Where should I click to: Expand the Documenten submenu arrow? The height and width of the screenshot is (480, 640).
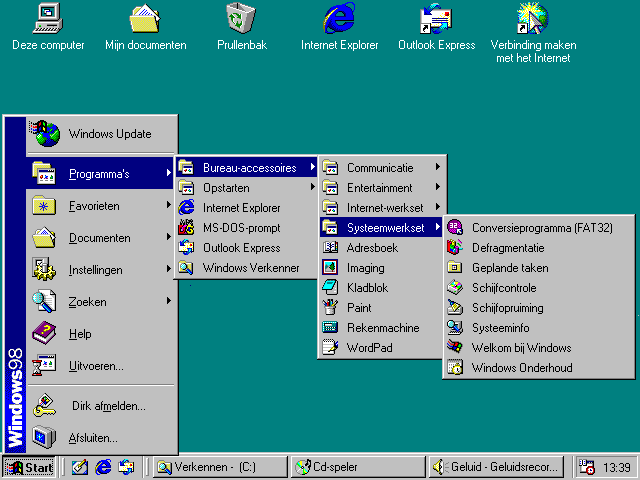pos(168,237)
